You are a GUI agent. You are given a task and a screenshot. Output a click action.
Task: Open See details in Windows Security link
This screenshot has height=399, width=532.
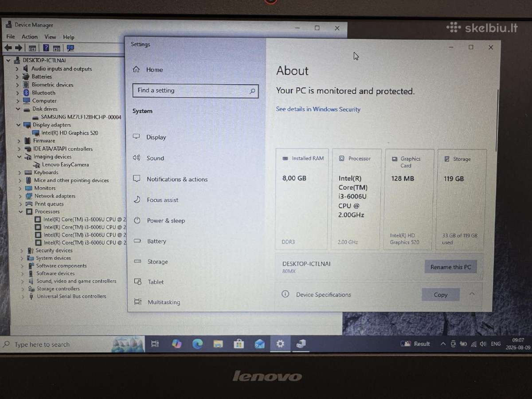[318, 109]
